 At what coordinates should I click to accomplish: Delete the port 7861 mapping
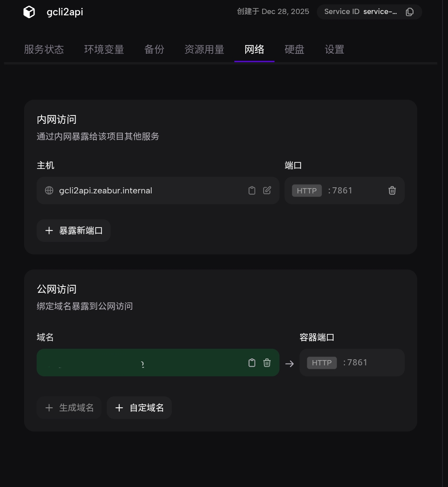tap(392, 190)
